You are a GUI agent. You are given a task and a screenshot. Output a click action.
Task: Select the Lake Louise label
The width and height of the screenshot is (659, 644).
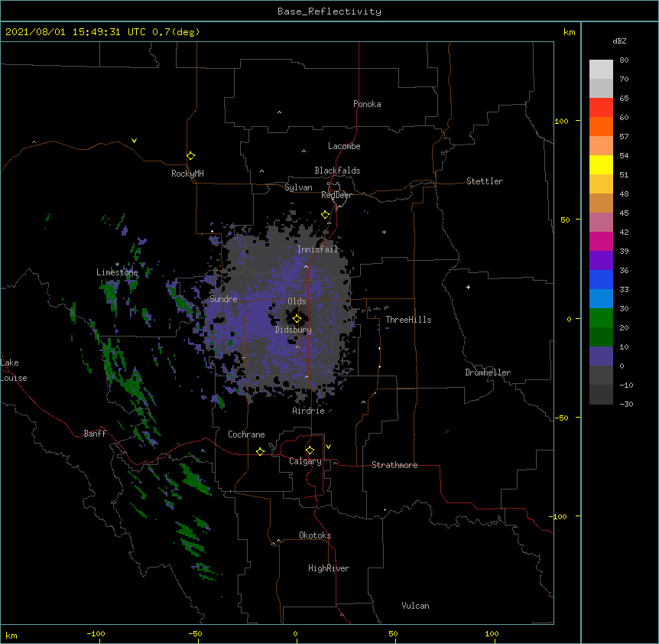point(14,370)
